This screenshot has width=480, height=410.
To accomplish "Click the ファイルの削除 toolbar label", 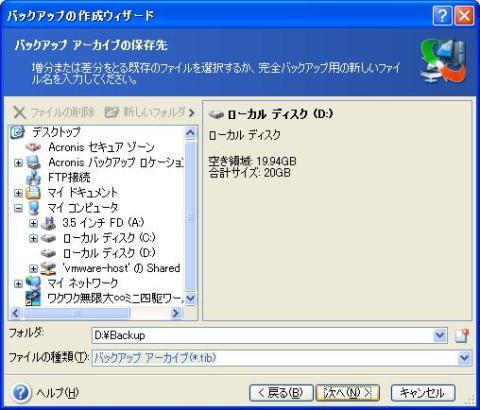I will point(63,112).
